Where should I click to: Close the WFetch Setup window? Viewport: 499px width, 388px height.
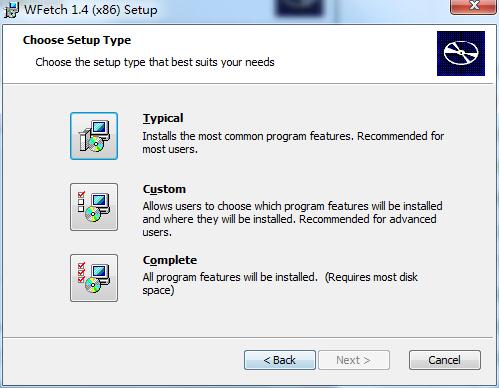473,6
